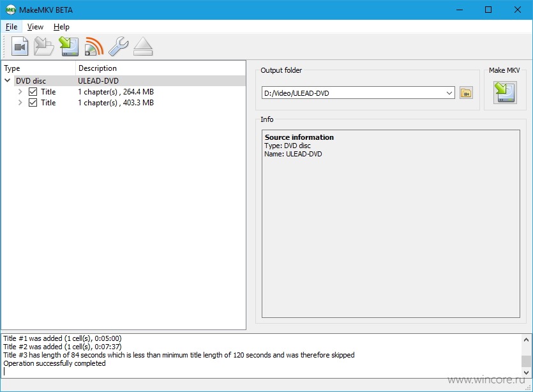Click the Open disc folder toolbar icon

[44, 46]
